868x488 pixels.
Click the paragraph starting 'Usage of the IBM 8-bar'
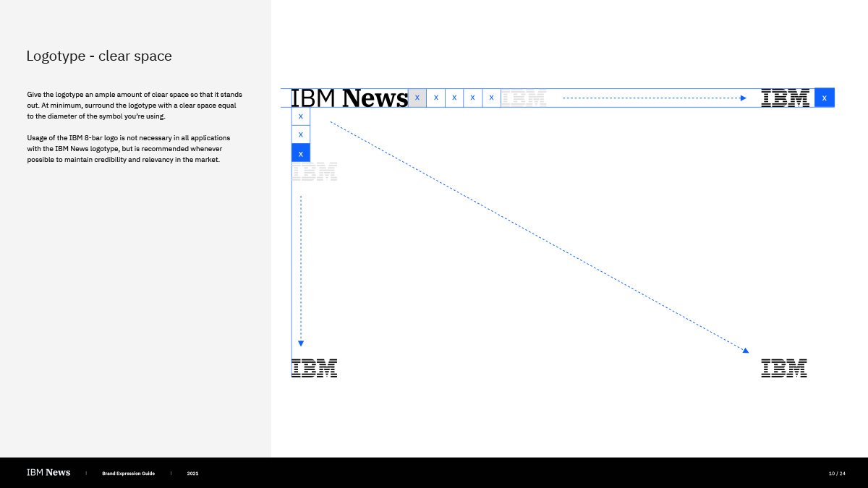(129, 148)
